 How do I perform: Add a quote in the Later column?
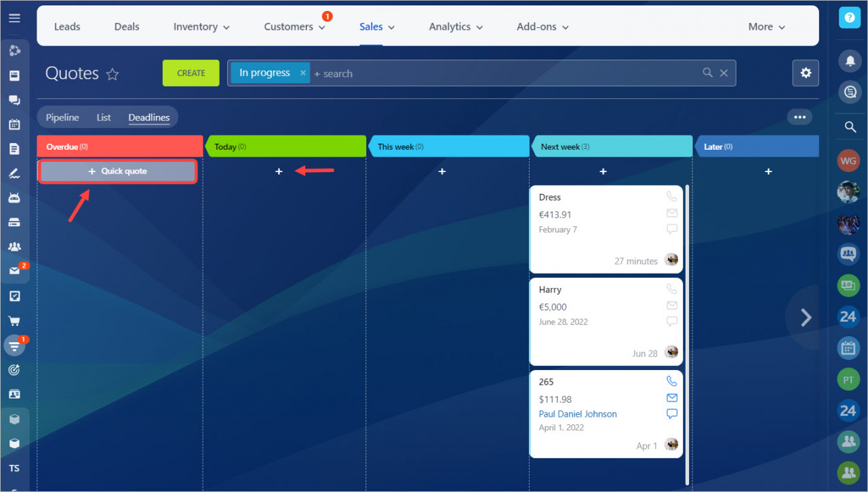pos(768,171)
